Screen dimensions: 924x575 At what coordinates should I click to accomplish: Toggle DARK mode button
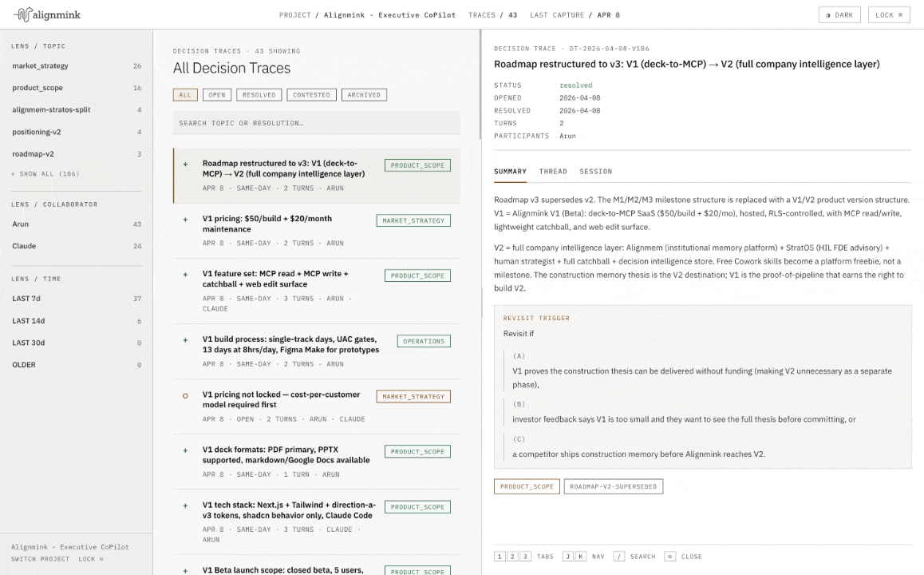839,14
